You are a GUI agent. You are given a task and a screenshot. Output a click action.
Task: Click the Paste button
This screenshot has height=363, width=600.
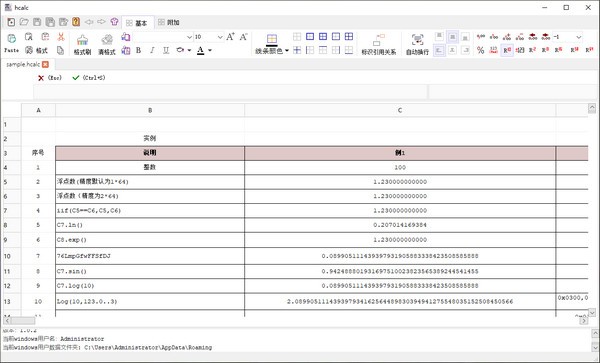click(11, 43)
